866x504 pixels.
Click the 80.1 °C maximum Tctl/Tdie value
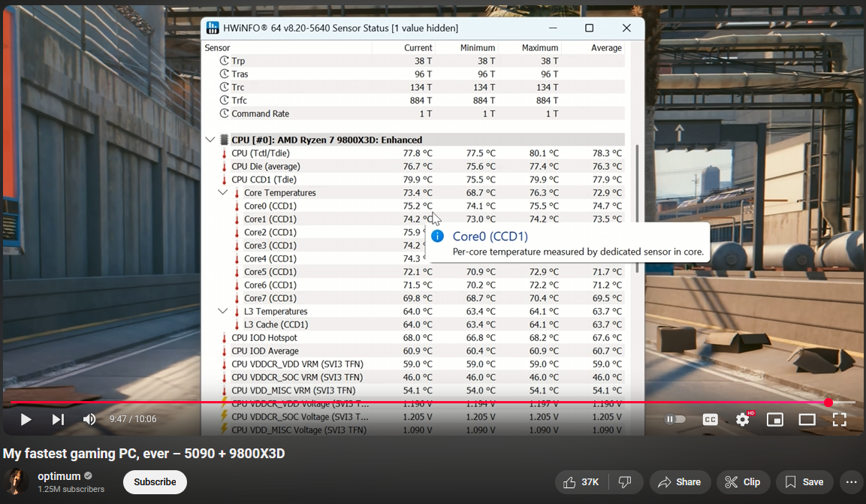tap(544, 153)
